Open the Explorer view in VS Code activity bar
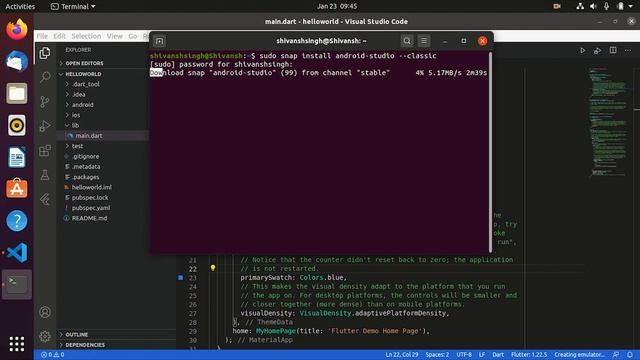This screenshot has height=360, width=640. (x=45, y=53)
